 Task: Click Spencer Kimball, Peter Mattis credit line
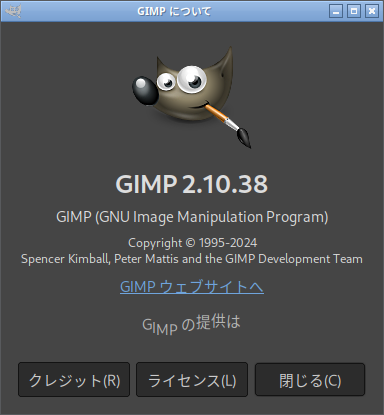click(192, 259)
